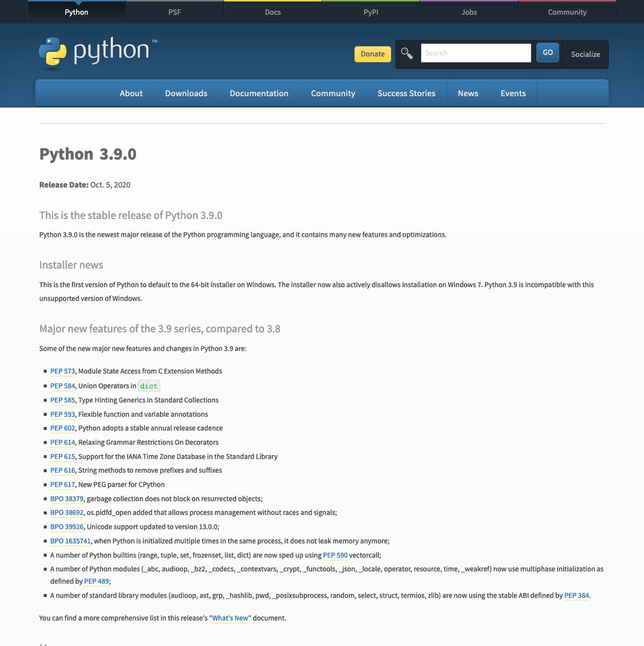The width and height of the screenshot is (644, 646).
Task: Follow the BPO 39926 link
Action: tap(67, 527)
